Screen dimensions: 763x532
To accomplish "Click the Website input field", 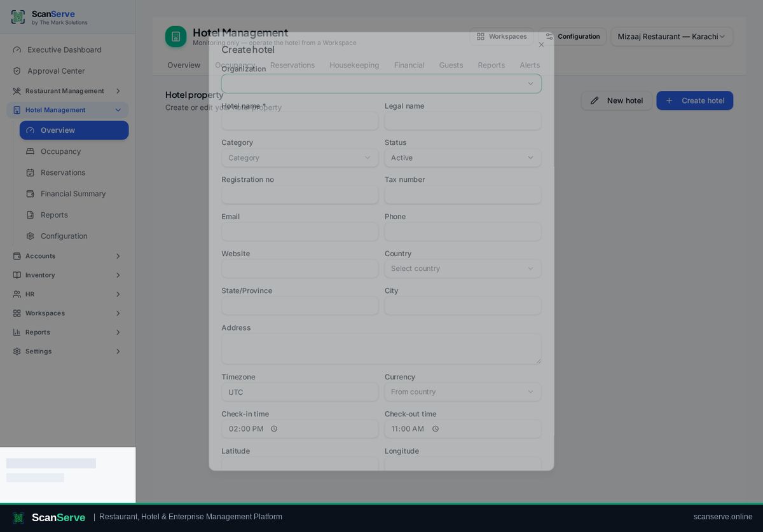I will pos(300,268).
